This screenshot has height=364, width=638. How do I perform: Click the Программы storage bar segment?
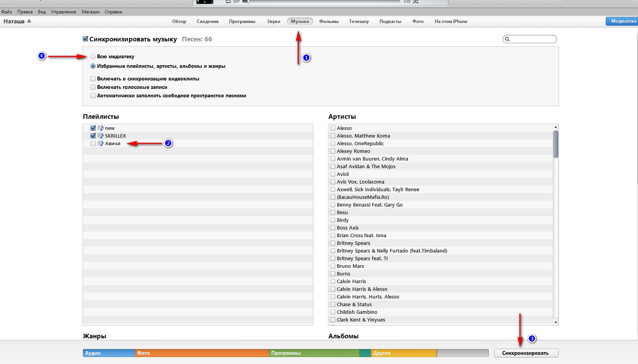coord(314,353)
